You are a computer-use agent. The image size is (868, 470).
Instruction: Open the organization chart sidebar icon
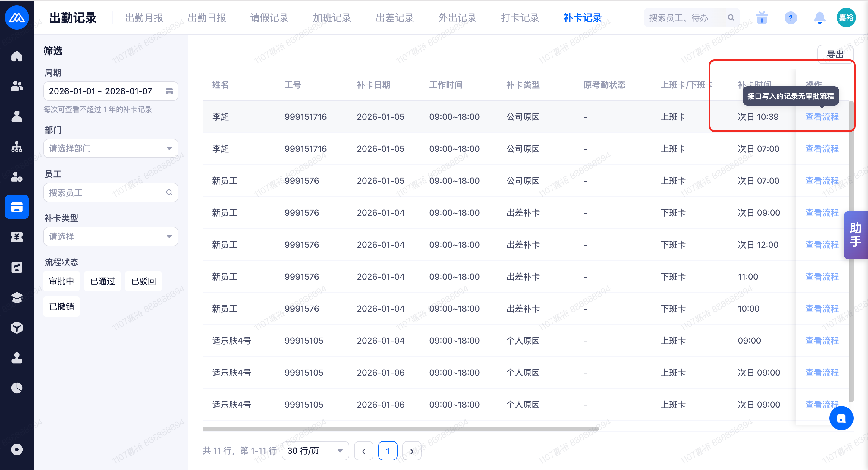(17, 147)
